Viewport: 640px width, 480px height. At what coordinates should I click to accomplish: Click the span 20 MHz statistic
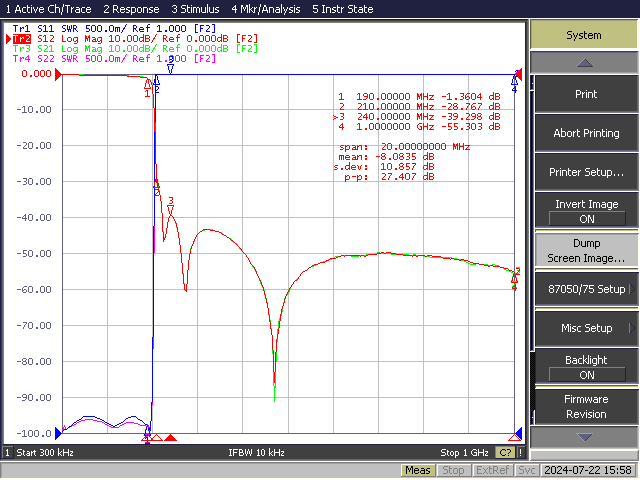coord(404,147)
